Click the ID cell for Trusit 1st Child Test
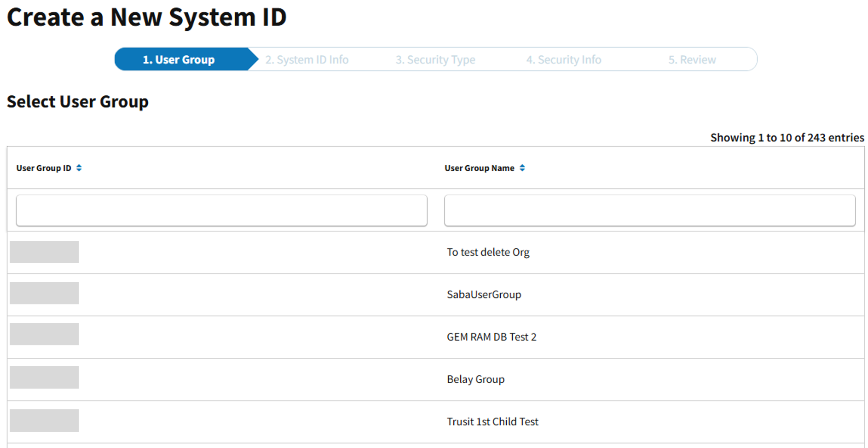Viewport: 868px width, 448px height. [x=44, y=420]
